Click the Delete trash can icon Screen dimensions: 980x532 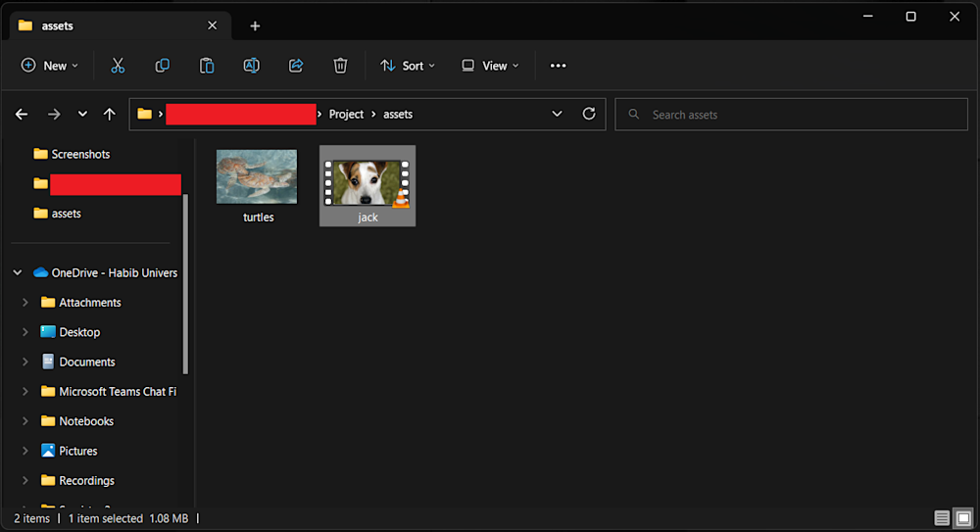[x=340, y=66]
